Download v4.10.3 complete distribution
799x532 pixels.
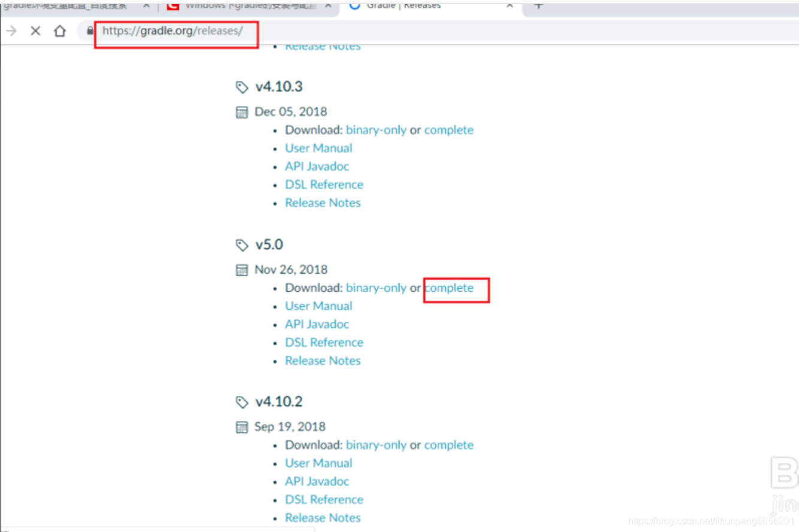click(x=449, y=130)
